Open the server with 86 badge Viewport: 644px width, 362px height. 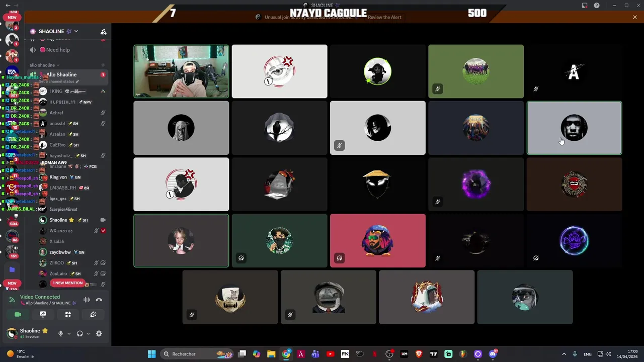(x=12, y=235)
